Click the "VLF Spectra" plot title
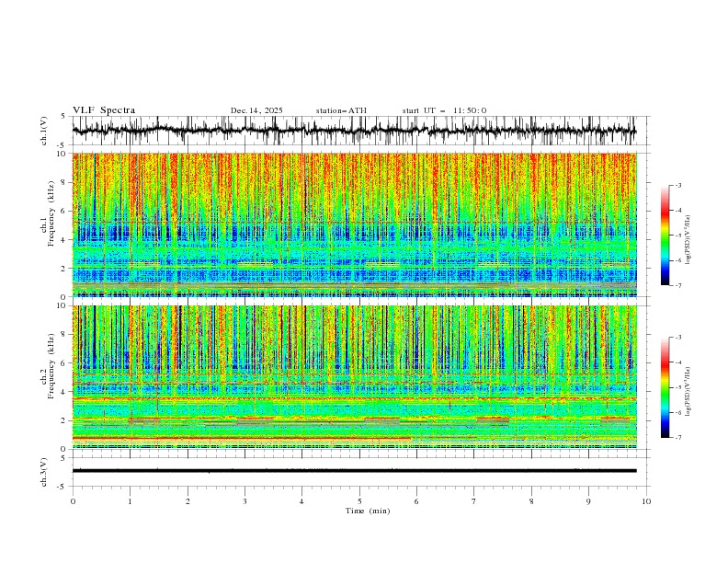The image size is (728, 563). pos(104,110)
